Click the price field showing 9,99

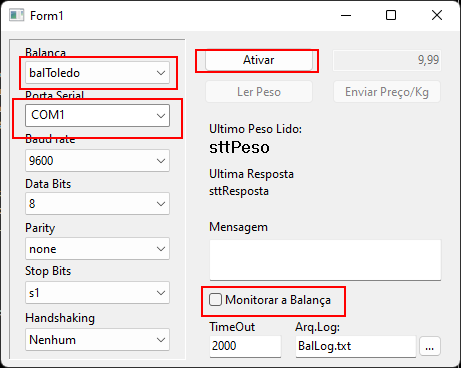pyautogui.click(x=387, y=60)
